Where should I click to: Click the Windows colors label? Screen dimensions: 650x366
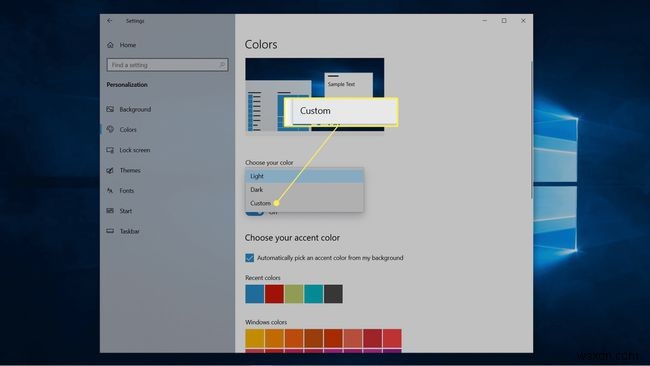(x=266, y=322)
